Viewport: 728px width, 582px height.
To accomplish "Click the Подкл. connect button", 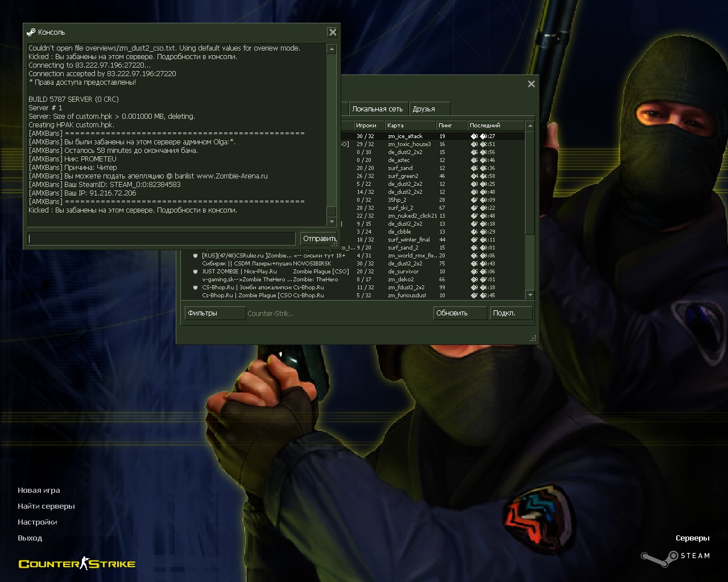I will [x=511, y=313].
